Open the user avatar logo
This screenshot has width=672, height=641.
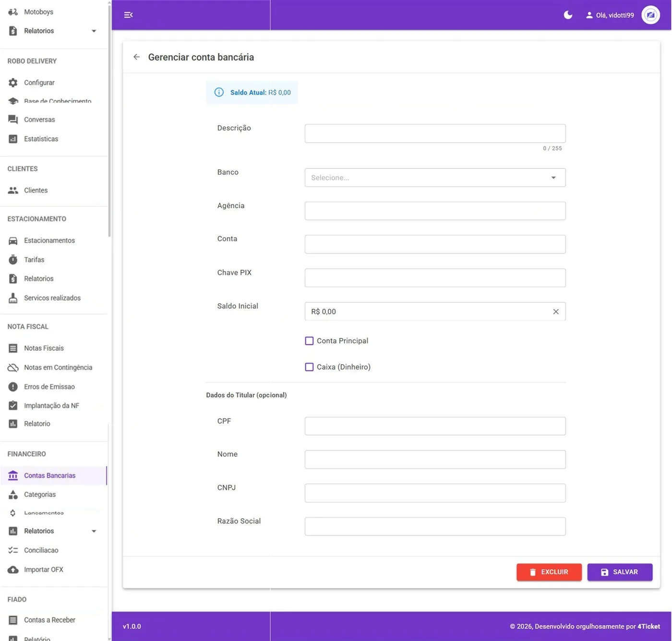[650, 15]
